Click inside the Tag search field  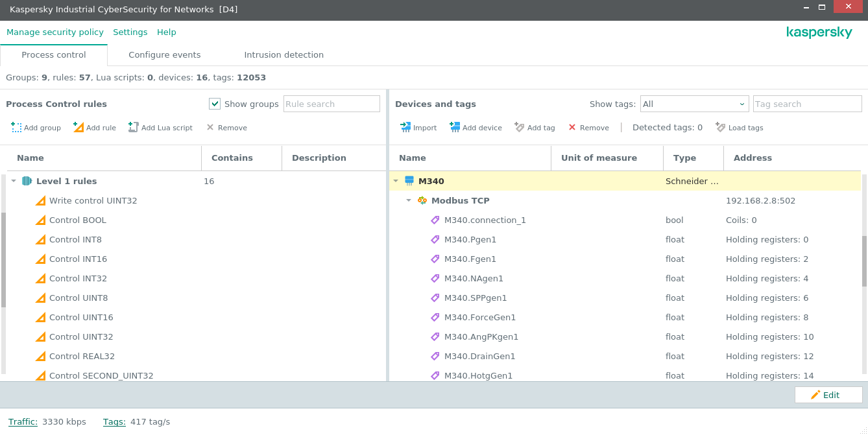(x=807, y=103)
